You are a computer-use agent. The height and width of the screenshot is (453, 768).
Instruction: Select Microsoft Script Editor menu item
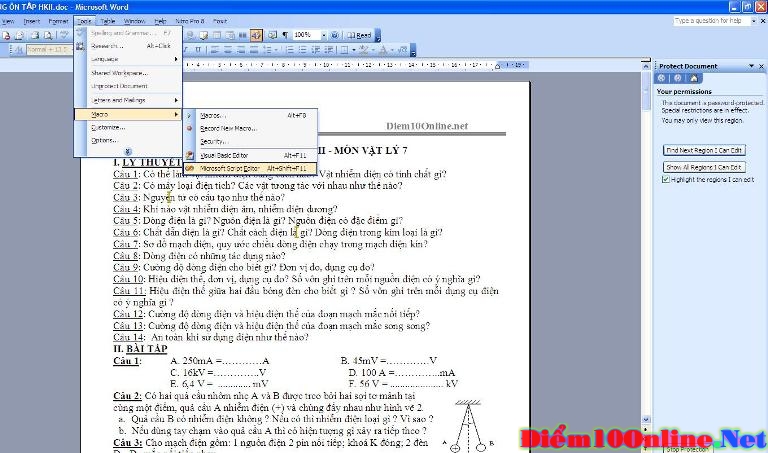[x=250, y=168]
